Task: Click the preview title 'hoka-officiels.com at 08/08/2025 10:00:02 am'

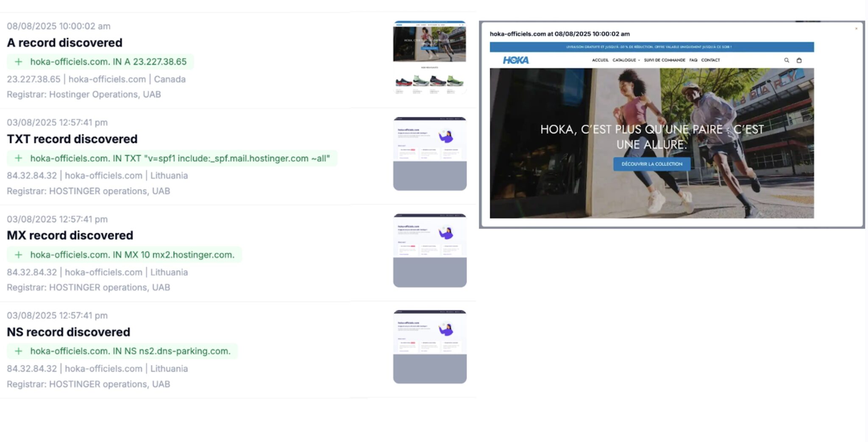Action: [560, 34]
